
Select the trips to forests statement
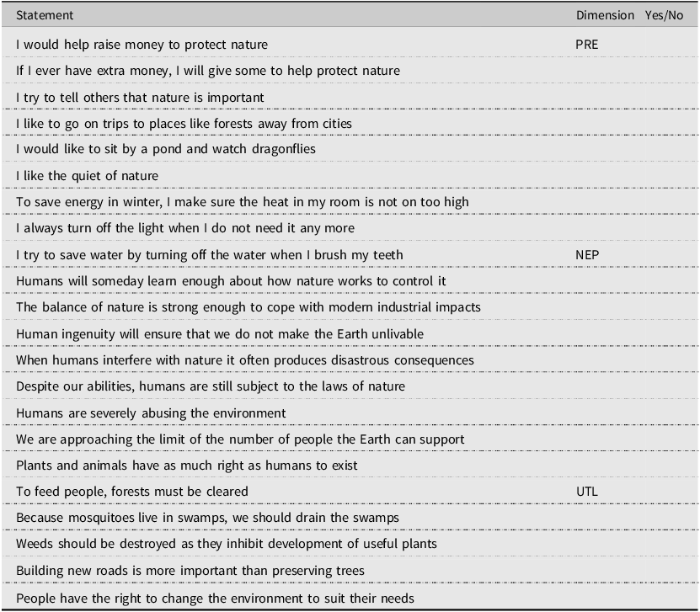point(184,124)
